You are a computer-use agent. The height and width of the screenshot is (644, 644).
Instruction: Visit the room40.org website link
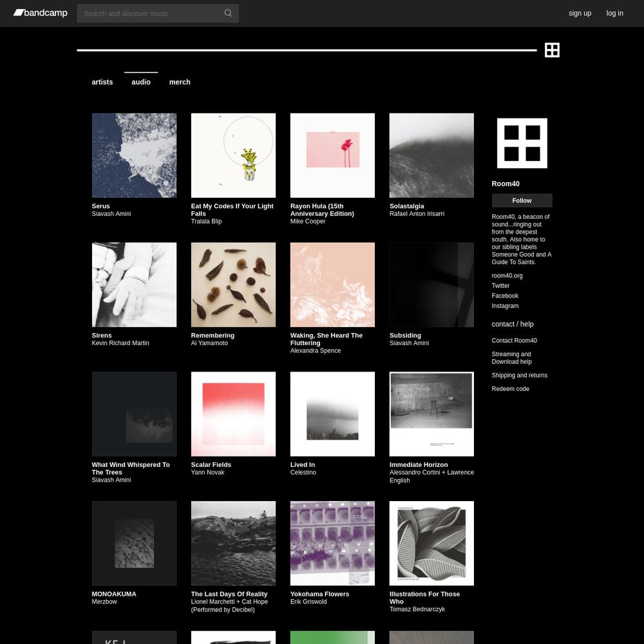point(507,276)
